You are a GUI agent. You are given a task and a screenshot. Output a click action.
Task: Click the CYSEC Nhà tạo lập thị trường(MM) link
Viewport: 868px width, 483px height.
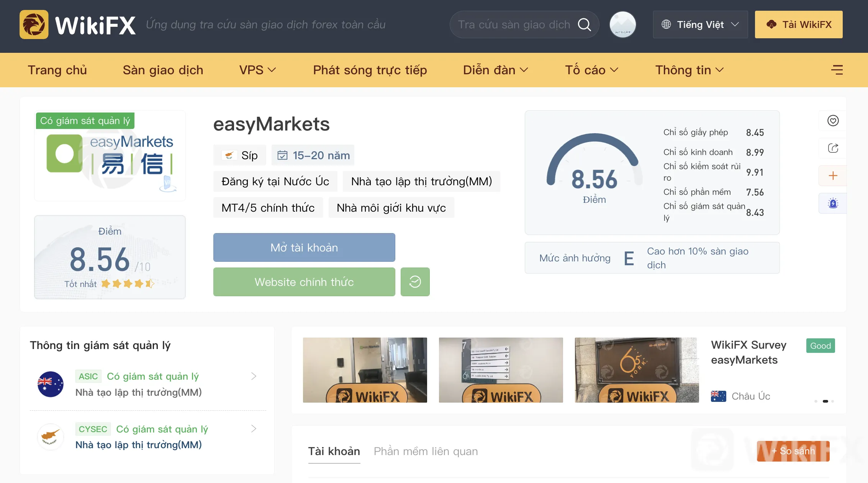click(139, 445)
